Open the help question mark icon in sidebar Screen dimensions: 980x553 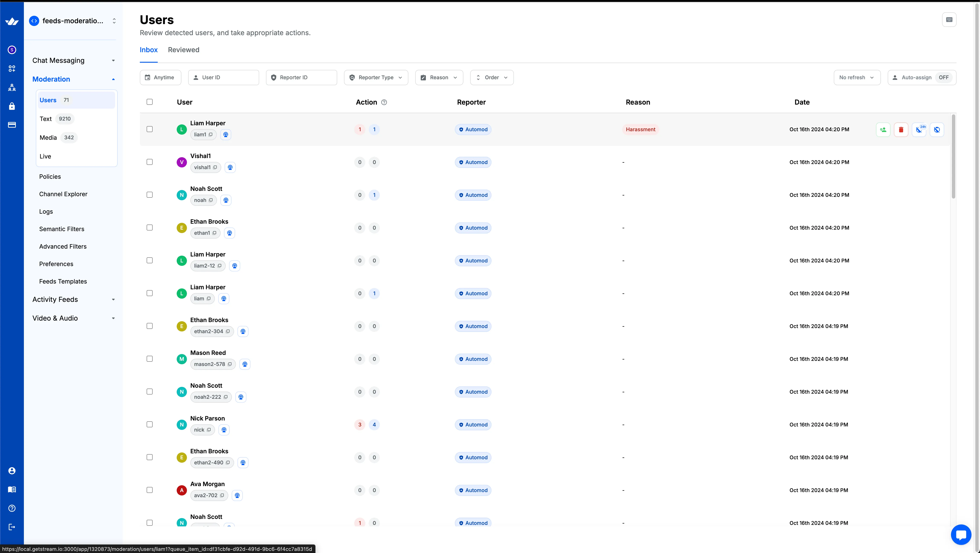(x=12, y=508)
